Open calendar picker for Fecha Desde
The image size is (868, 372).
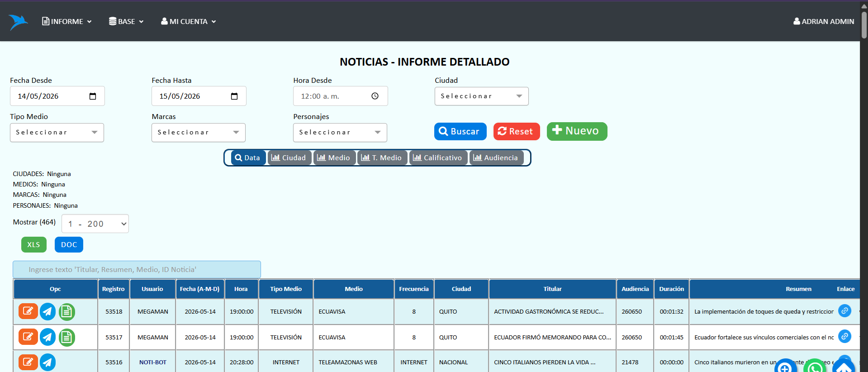coord(93,96)
